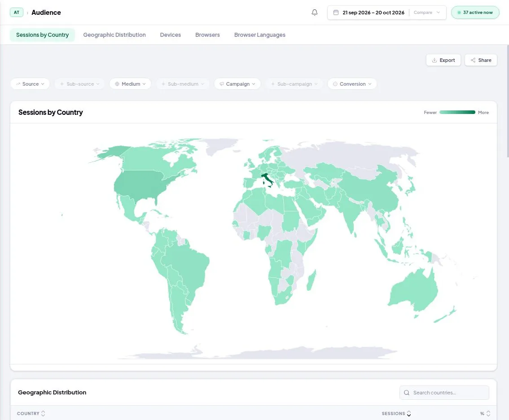The width and height of the screenshot is (509, 420).
Task: Click the search magnifier icon
Action: click(406, 393)
